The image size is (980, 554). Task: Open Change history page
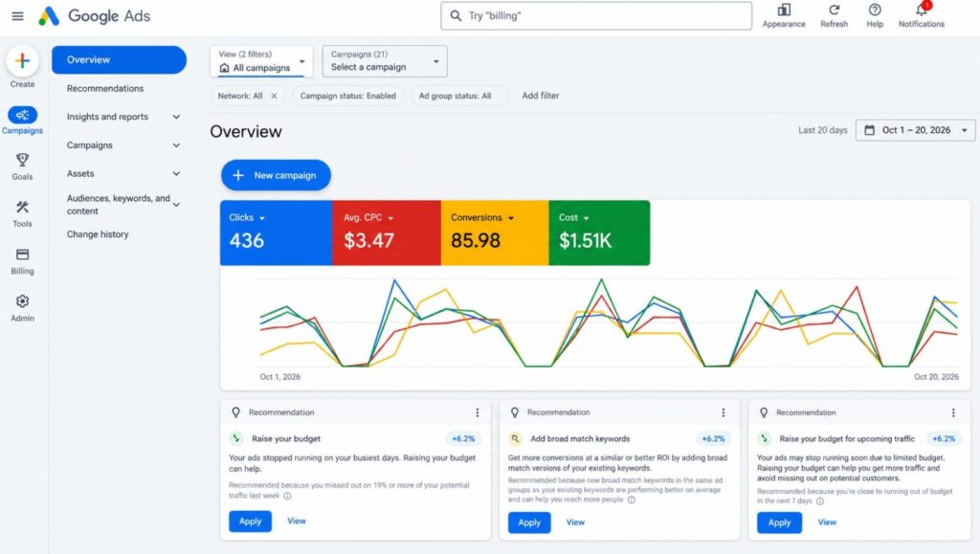coord(98,234)
